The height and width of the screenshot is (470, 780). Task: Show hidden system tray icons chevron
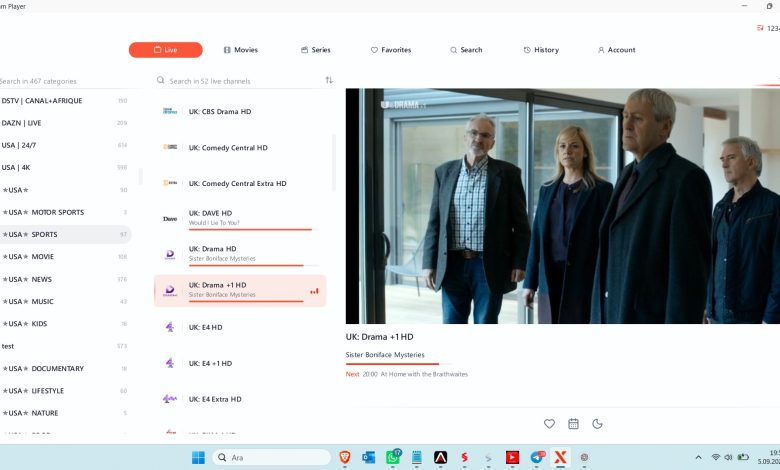[x=698, y=457]
